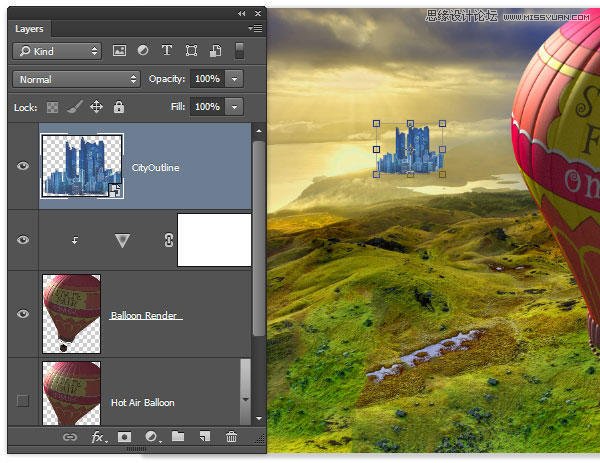Click the layers panel scrollbar thumb

point(259,238)
